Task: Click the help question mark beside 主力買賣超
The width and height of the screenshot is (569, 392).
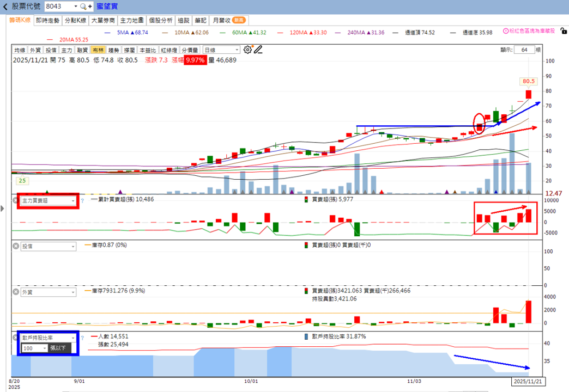Action: coord(82,200)
